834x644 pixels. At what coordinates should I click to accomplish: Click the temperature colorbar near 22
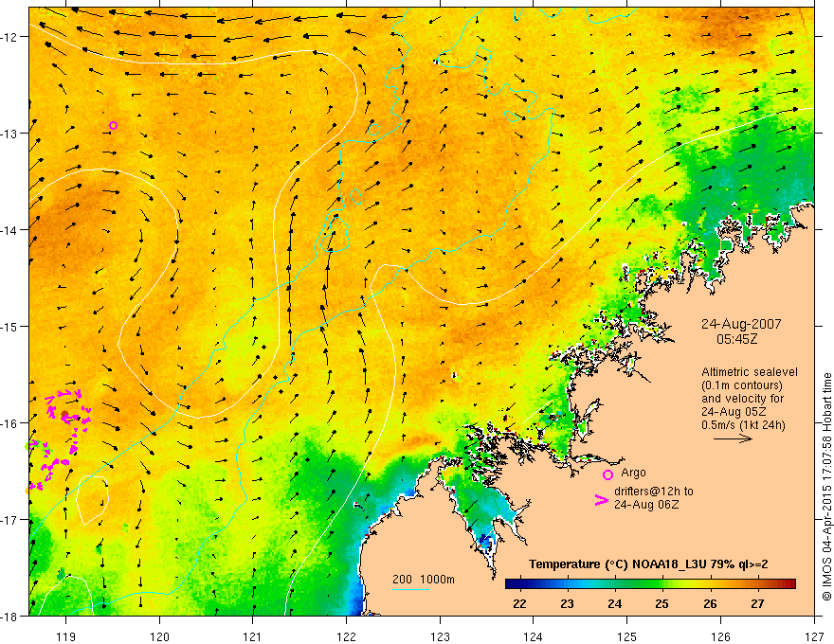coord(519,584)
